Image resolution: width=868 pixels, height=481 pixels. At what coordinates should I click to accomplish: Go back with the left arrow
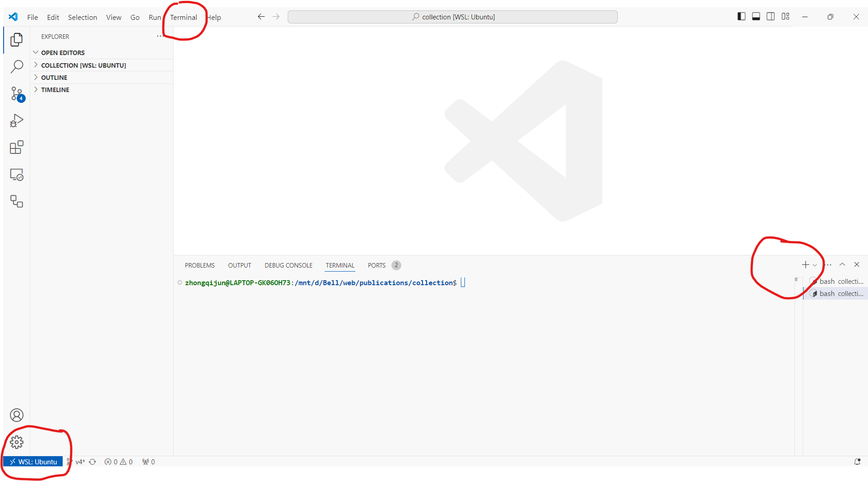(x=261, y=17)
